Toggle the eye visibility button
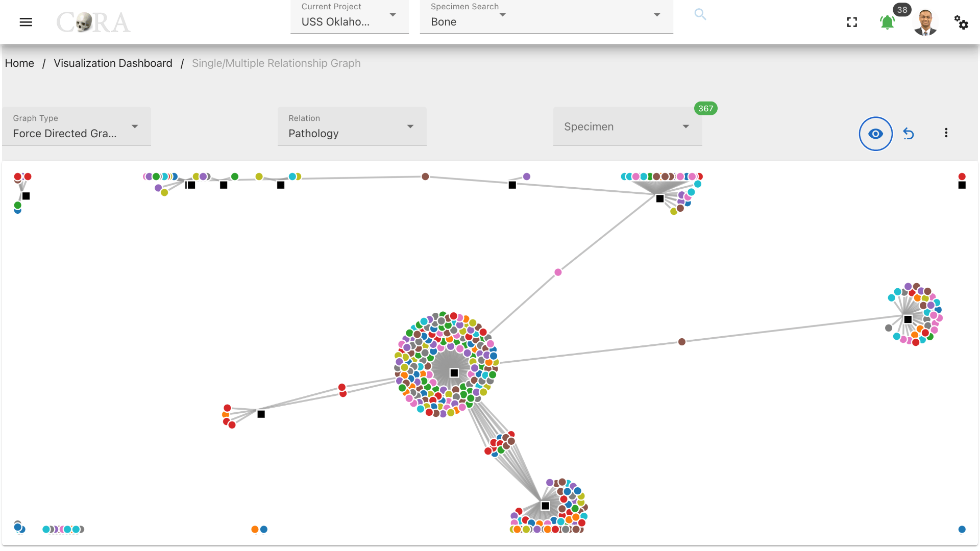The height and width of the screenshot is (551, 980). click(x=875, y=134)
